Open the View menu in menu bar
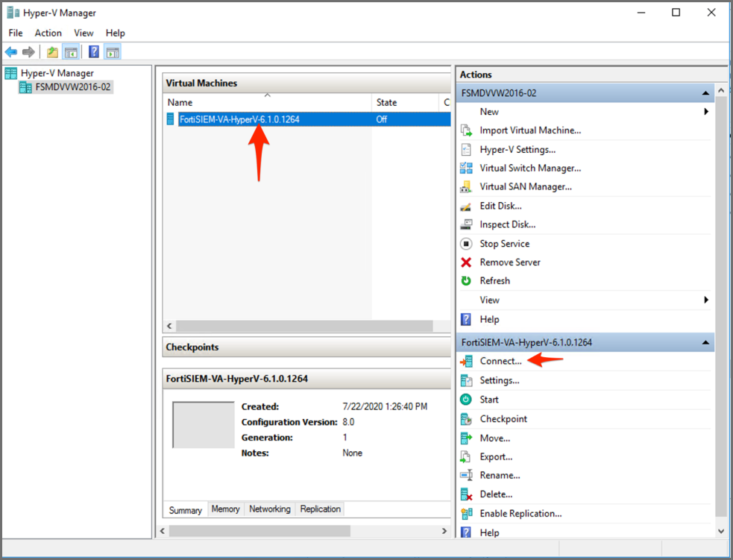The image size is (733, 560). click(x=84, y=33)
